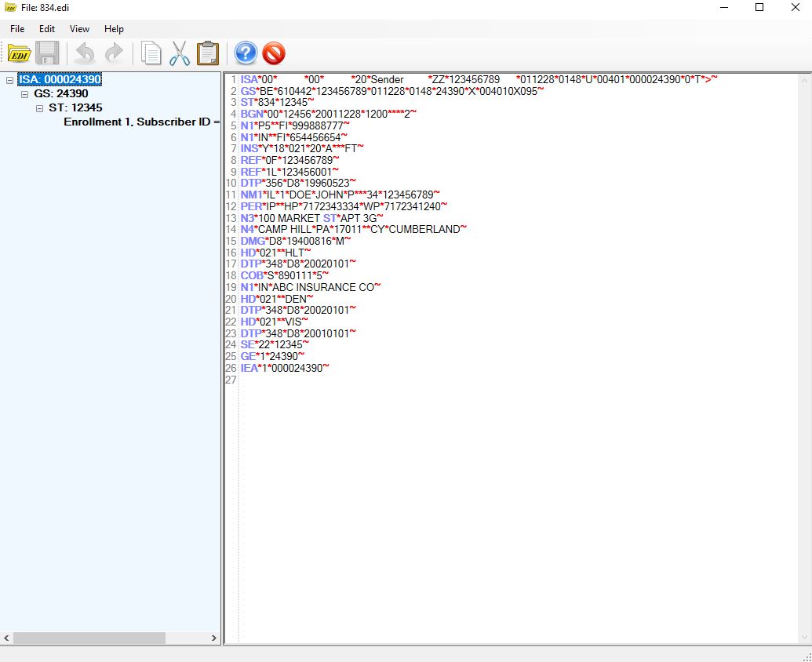Minimize the 834.edi window
The height and width of the screenshot is (662, 812).
[x=724, y=7]
